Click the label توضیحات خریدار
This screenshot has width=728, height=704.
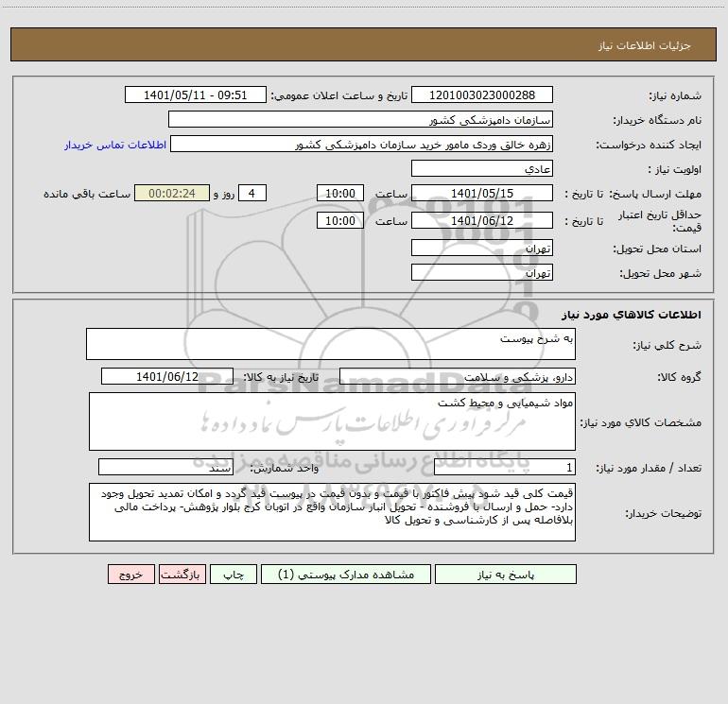[x=664, y=514]
